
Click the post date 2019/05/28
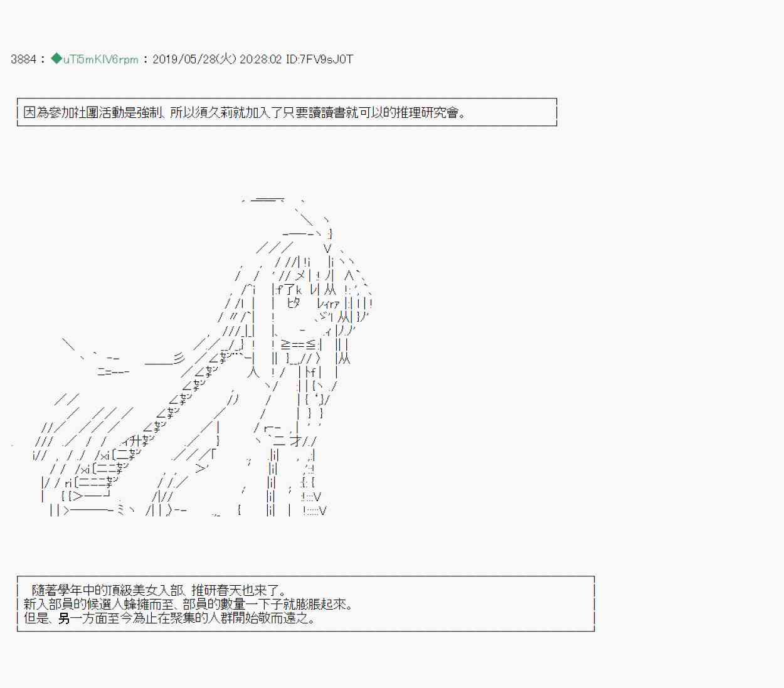(184, 60)
